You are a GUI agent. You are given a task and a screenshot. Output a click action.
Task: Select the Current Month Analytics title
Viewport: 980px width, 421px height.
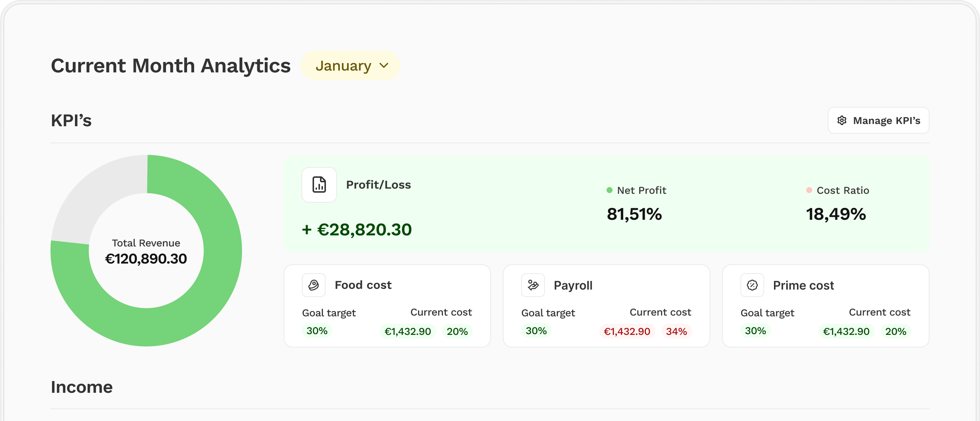(171, 65)
